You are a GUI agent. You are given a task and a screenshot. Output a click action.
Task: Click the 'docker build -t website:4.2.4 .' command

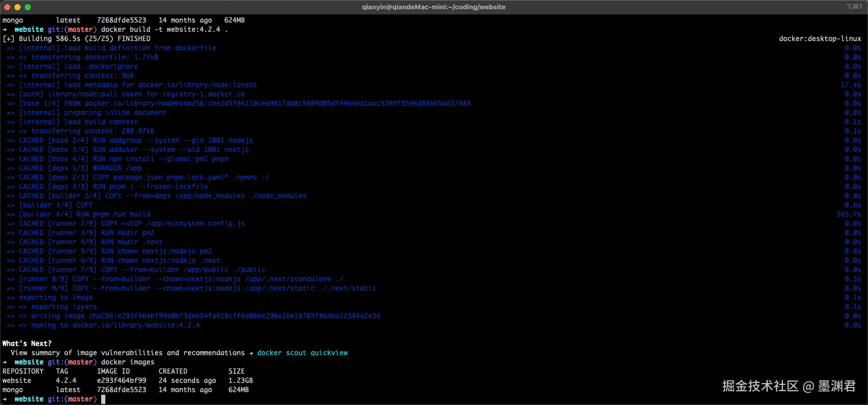click(x=164, y=29)
